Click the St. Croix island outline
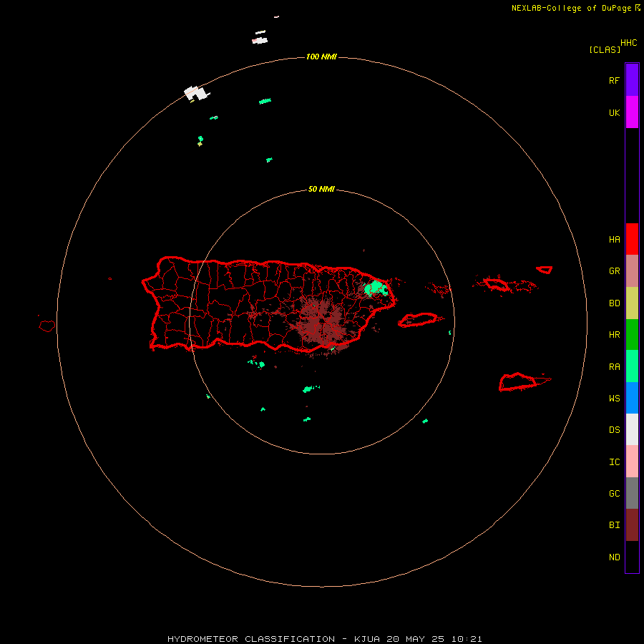The image size is (644, 644). pos(518,382)
